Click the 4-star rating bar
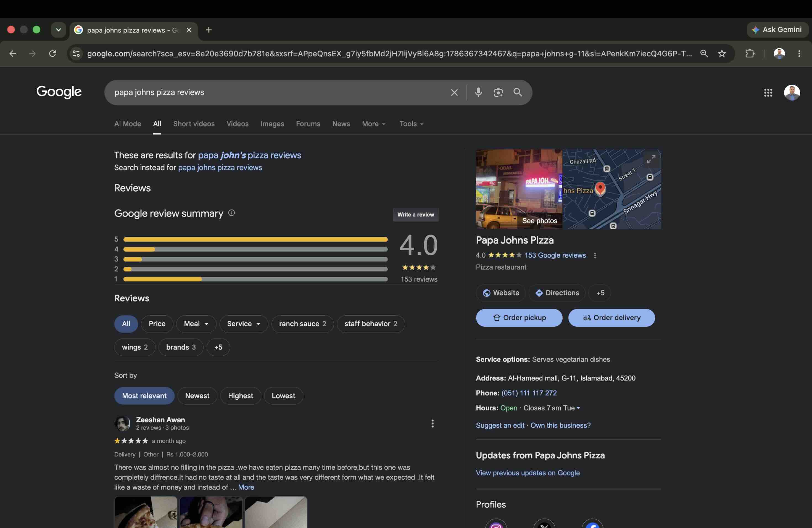 (x=255, y=249)
